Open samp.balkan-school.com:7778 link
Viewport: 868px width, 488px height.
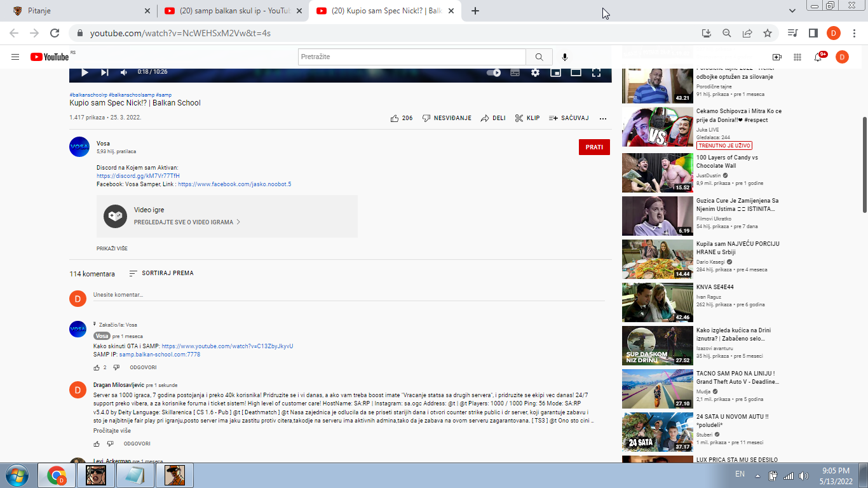pyautogui.click(x=159, y=355)
